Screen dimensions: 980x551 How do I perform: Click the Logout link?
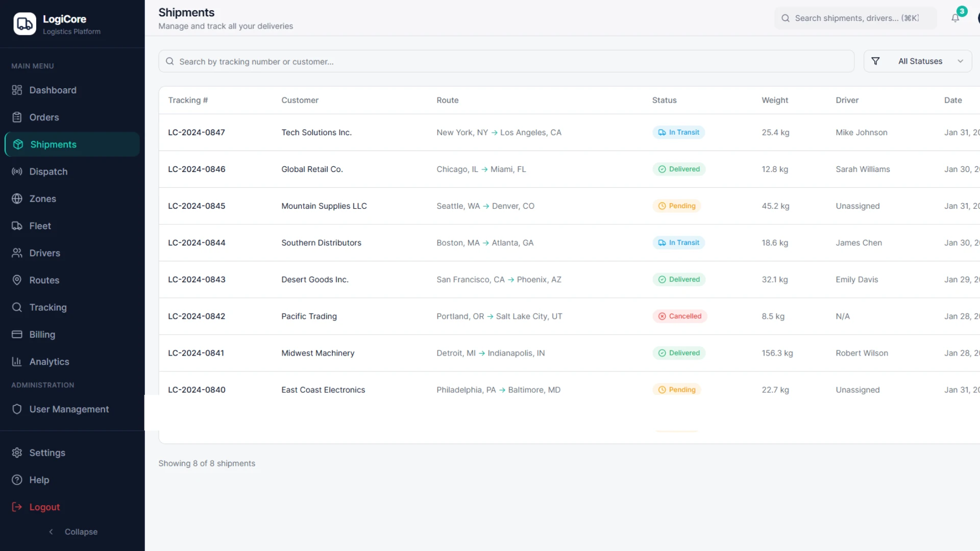(72, 507)
